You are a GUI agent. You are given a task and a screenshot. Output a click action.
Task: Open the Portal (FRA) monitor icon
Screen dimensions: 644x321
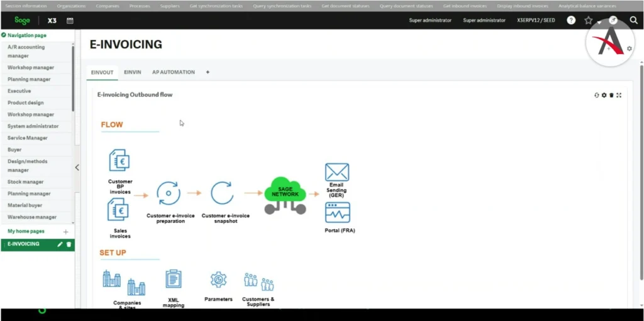(x=338, y=212)
